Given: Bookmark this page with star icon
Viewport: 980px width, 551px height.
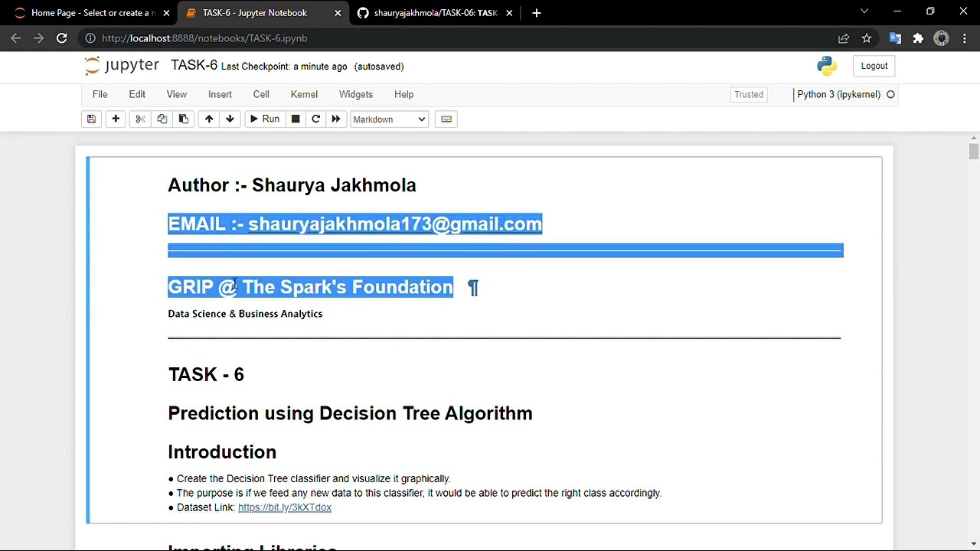Looking at the screenshot, I should pyautogui.click(x=867, y=38).
